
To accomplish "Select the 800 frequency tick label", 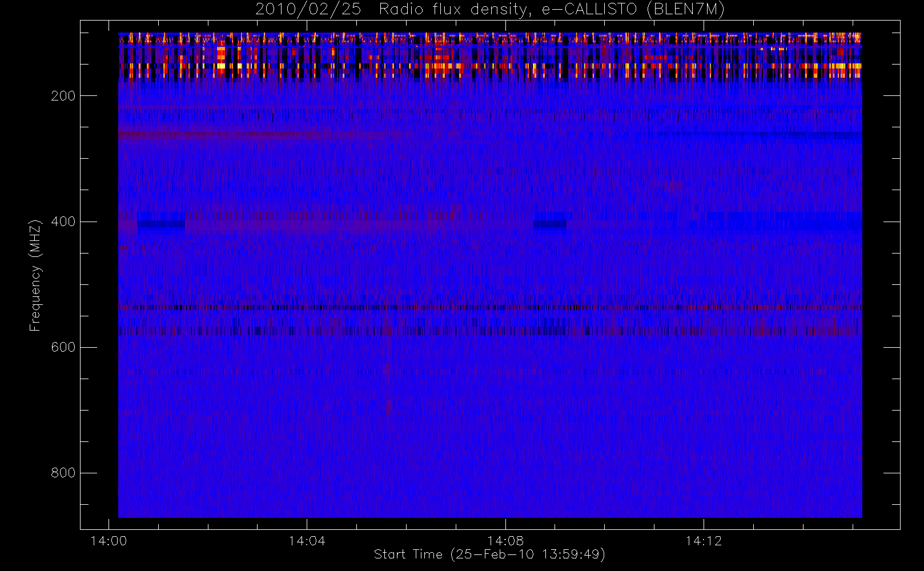I will pyautogui.click(x=63, y=473).
